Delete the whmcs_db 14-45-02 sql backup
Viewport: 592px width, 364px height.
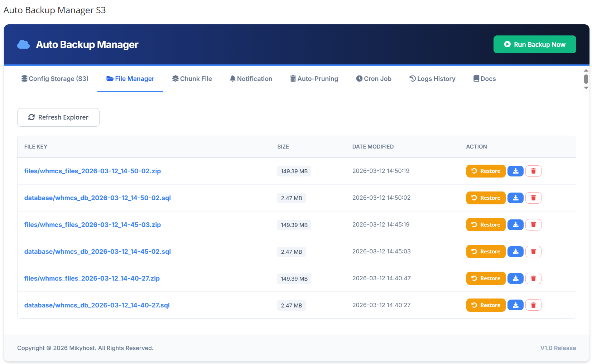pyautogui.click(x=533, y=252)
